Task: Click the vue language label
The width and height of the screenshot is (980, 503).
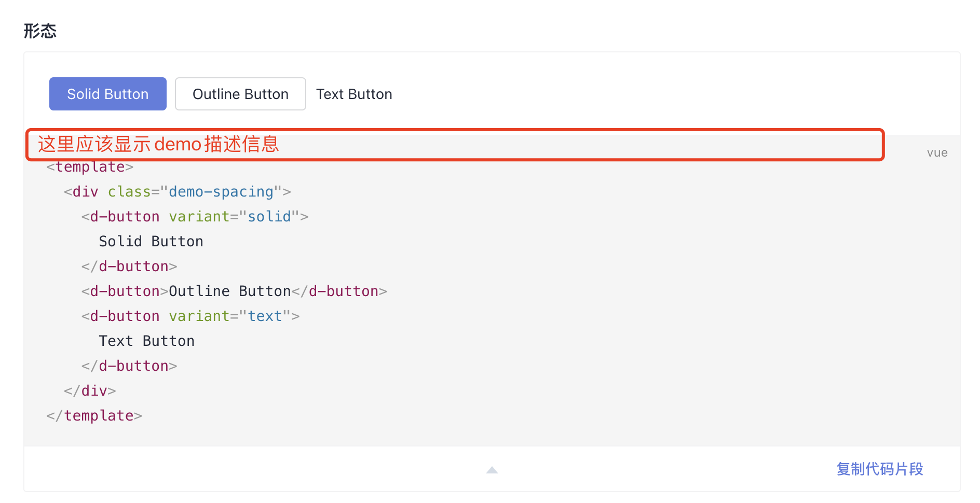Action: coord(937,152)
